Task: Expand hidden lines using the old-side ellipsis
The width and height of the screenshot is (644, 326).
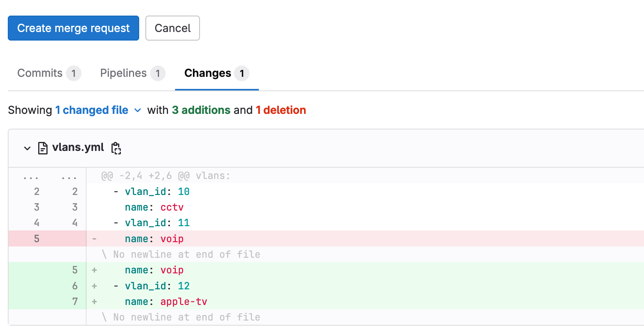Action: [x=31, y=176]
